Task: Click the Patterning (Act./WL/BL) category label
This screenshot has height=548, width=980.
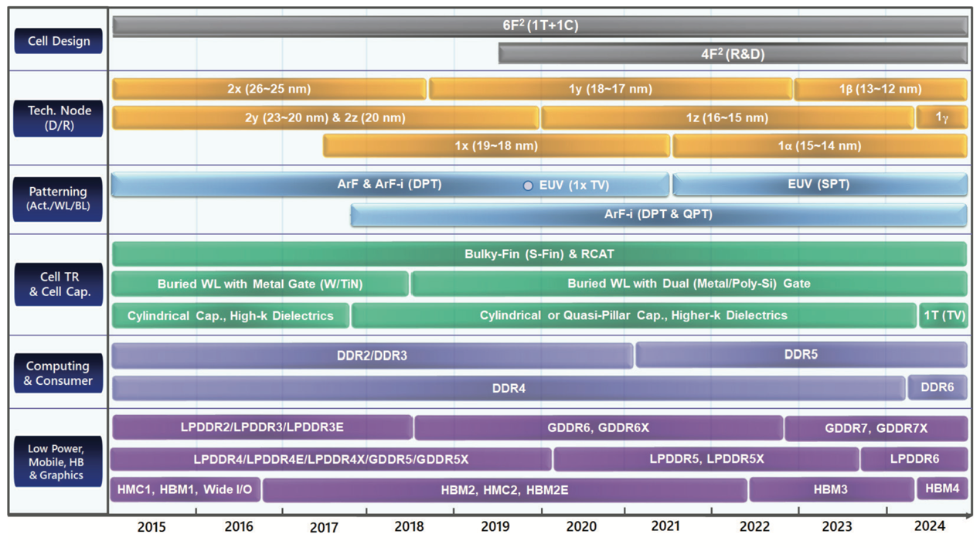Action: (x=58, y=199)
